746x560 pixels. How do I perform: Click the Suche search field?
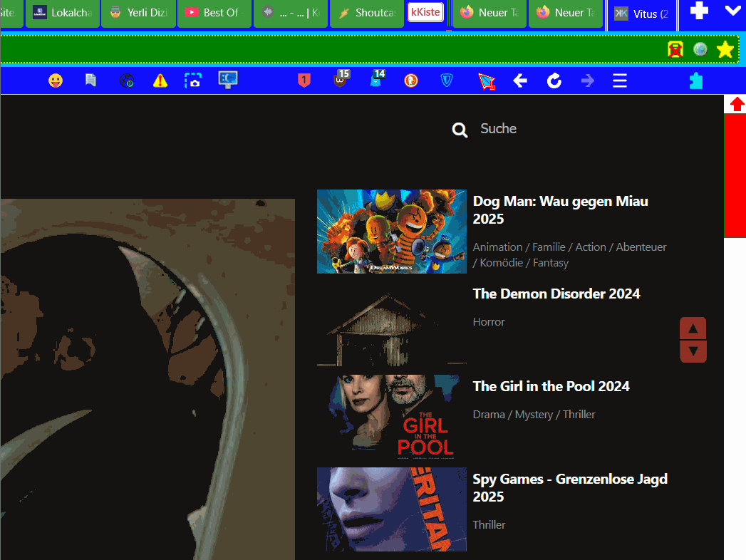499,129
